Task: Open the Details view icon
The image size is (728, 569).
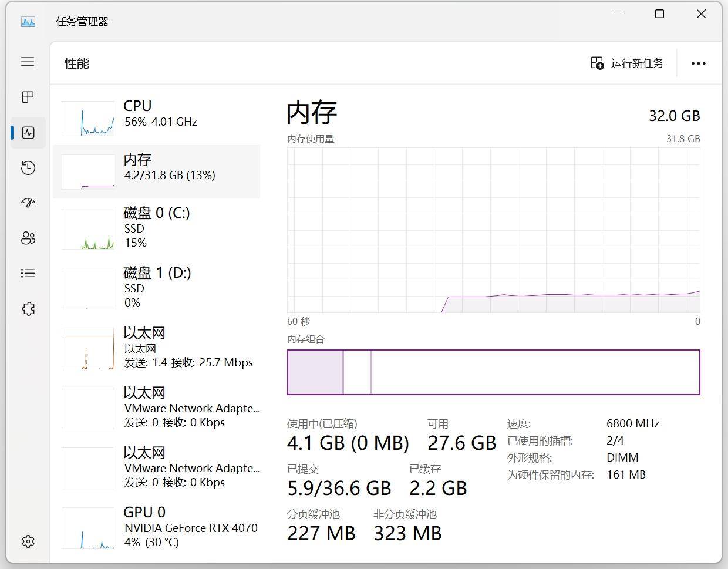Action: (x=28, y=273)
